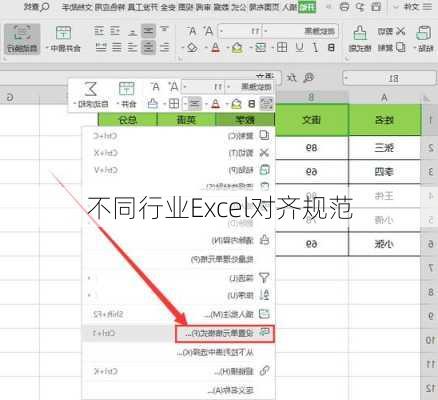
Task: Choose 定义名称(A) in context menu
Action: pos(179,390)
